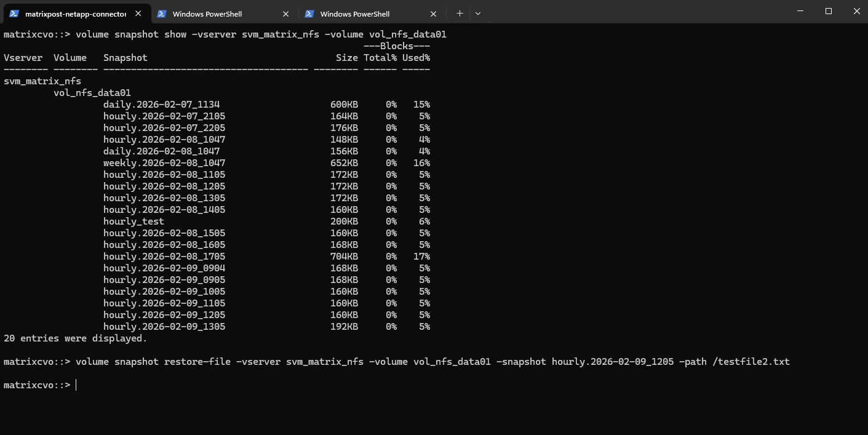The width and height of the screenshot is (868, 435).
Task: Close the matrixpost-netapp-connector tab
Action: tap(138, 14)
